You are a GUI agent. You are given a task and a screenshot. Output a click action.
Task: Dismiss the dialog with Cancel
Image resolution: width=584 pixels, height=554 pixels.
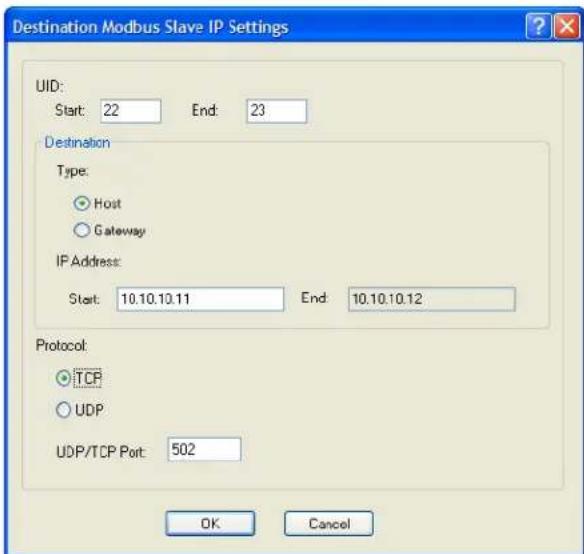(x=329, y=523)
